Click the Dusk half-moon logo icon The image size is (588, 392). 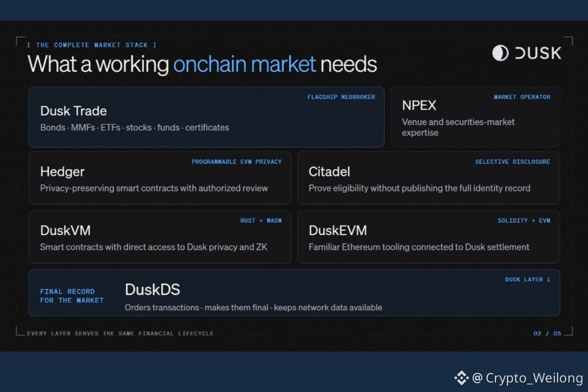pos(500,53)
